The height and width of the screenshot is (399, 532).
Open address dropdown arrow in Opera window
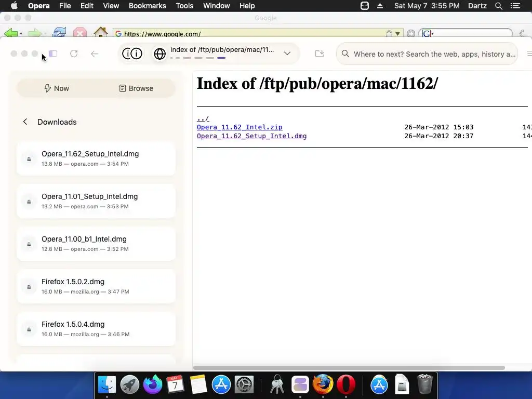(397, 34)
